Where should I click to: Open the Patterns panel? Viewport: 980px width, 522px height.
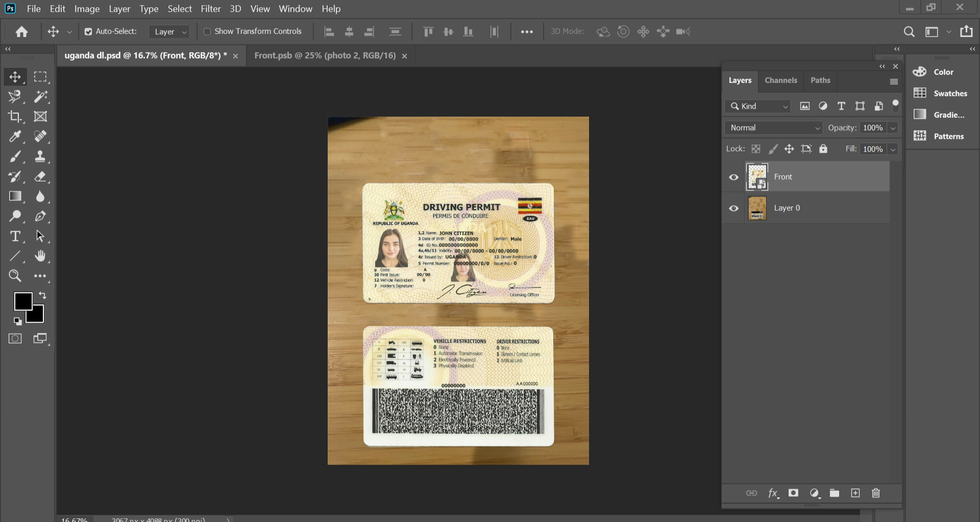[941, 136]
